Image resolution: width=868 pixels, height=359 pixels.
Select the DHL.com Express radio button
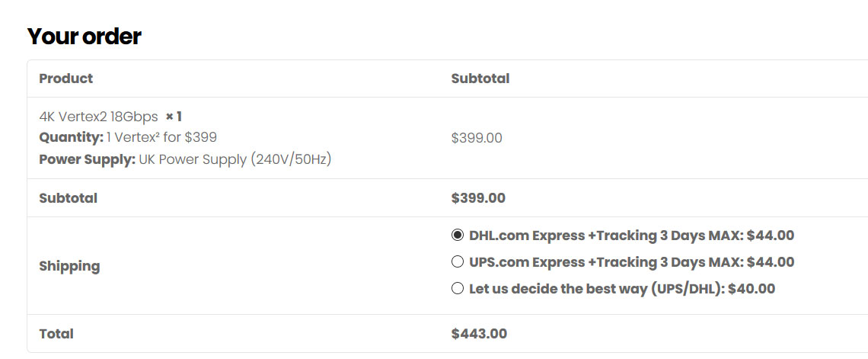458,235
